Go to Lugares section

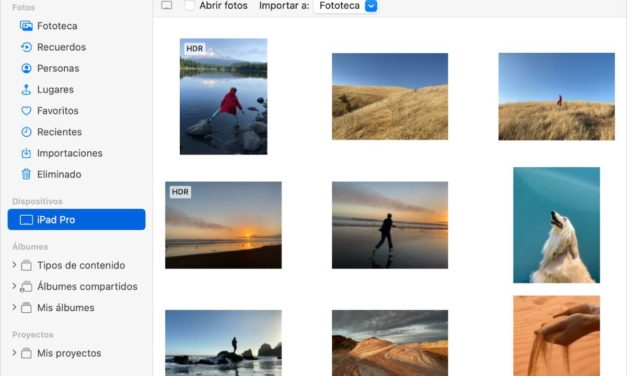click(x=76, y=90)
